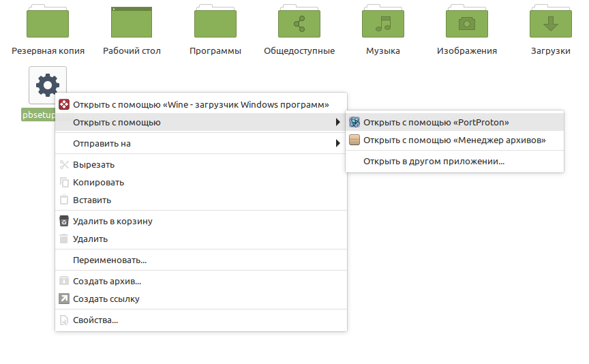The height and width of the screenshot is (364, 589).
Task: Click the scissors icon next to Вырезать
Action: pyautogui.click(x=64, y=164)
